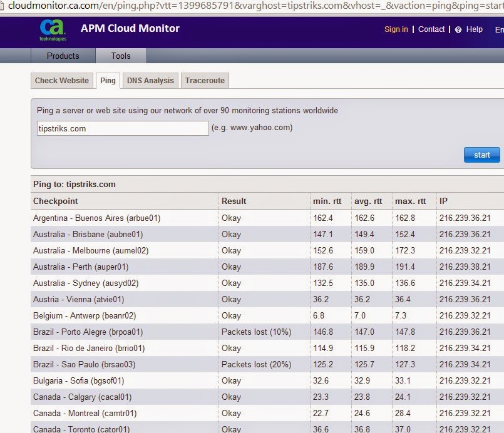504x433 pixels.
Task: Open the Sign in link
Action: [x=396, y=29]
